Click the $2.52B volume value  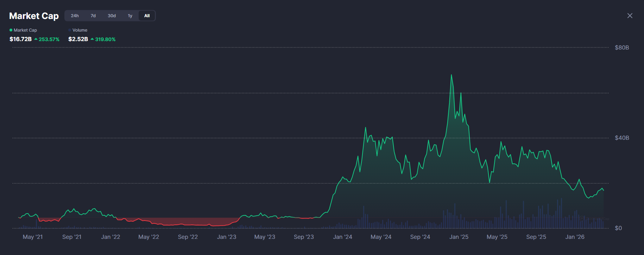click(x=78, y=39)
